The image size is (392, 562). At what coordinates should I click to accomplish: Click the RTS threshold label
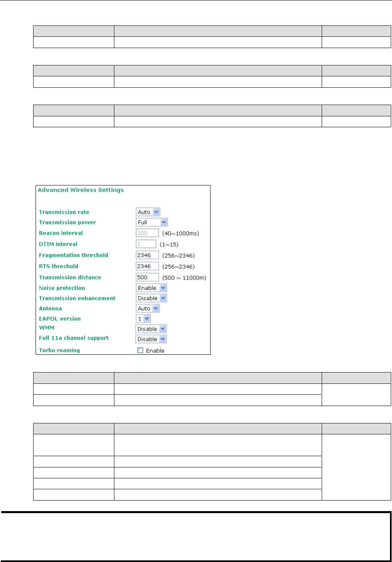pyautogui.click(x=59, y=266)
